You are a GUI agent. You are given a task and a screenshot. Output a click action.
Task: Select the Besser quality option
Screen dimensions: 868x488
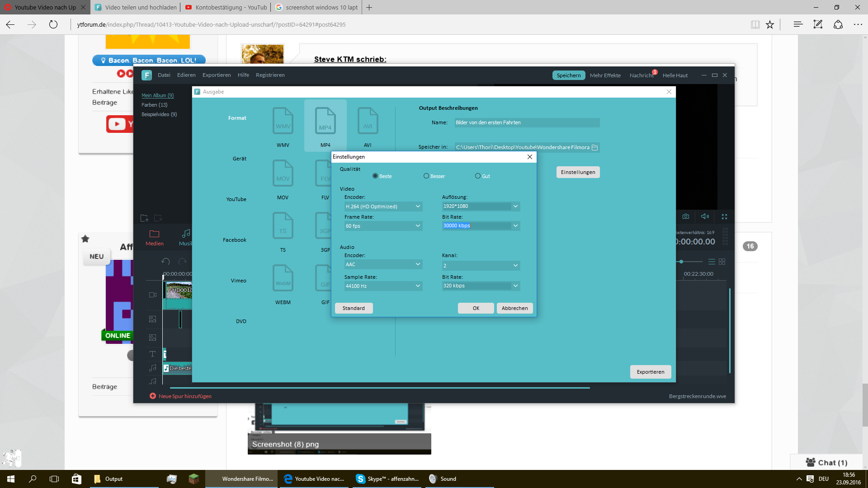[x=426, y=176]
